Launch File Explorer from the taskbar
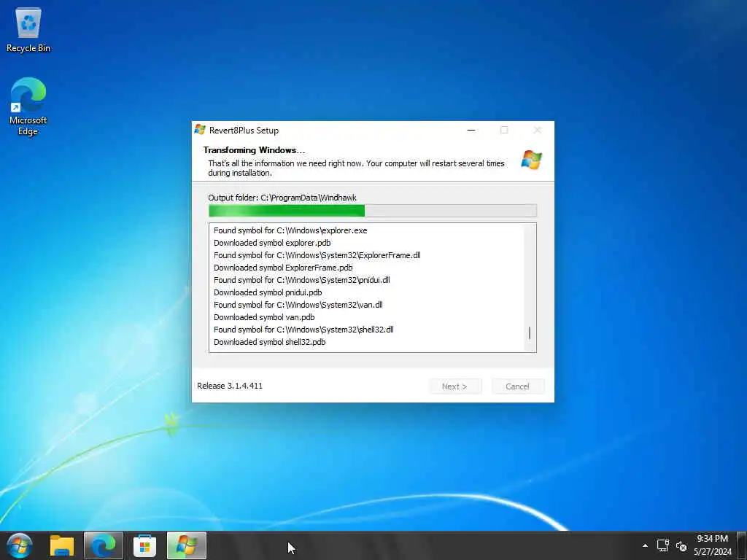 pyautogui.click(x=62, y=545)
